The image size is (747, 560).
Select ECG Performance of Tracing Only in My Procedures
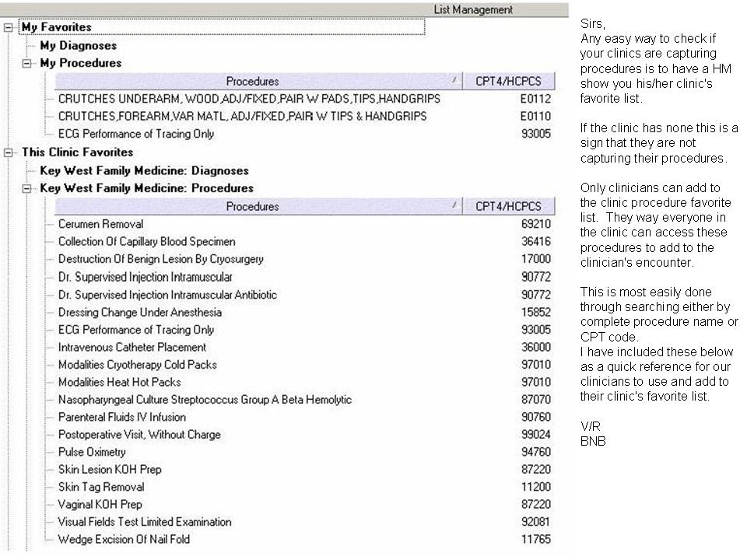[135, 134]
